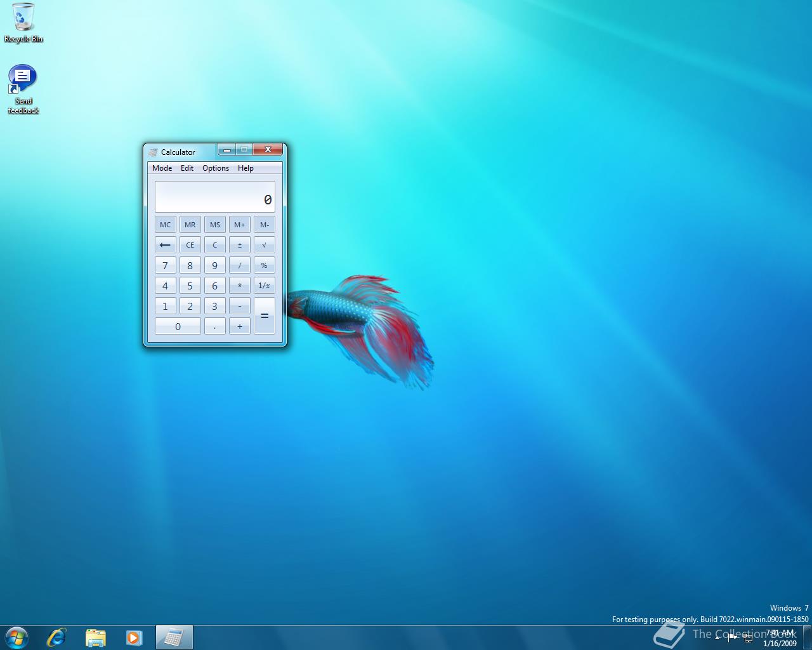This screenshot has width=812, height=650.
Task: Launch Internet Explorer from the taskbar
Action: pyautogui.click(x=57, y=637)
